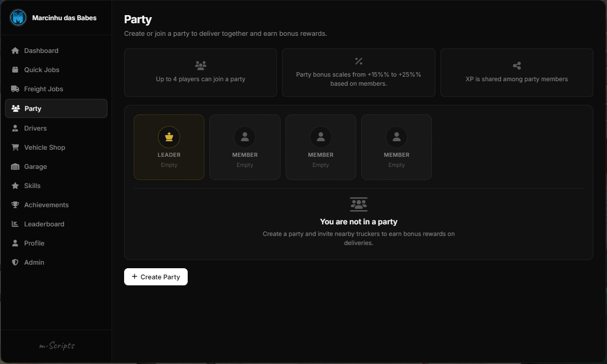Click the Achievements trophy icon
This screenshot has height=364, width=607.
tap(15, 205)
